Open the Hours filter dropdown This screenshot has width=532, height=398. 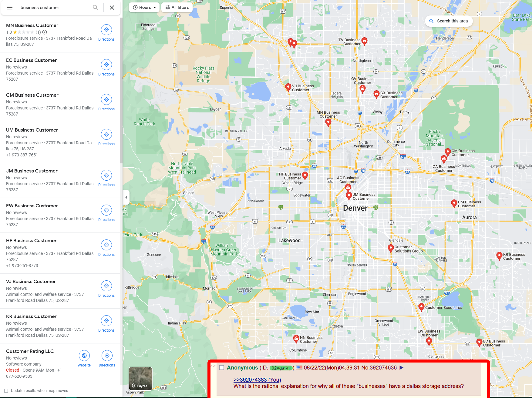point(144,7)
